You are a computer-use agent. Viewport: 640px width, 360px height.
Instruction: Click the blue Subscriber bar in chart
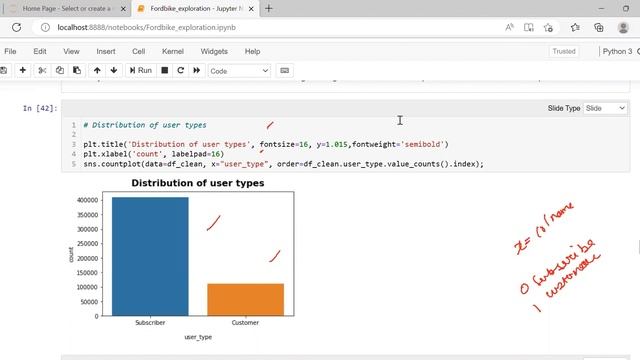(150, 256)
